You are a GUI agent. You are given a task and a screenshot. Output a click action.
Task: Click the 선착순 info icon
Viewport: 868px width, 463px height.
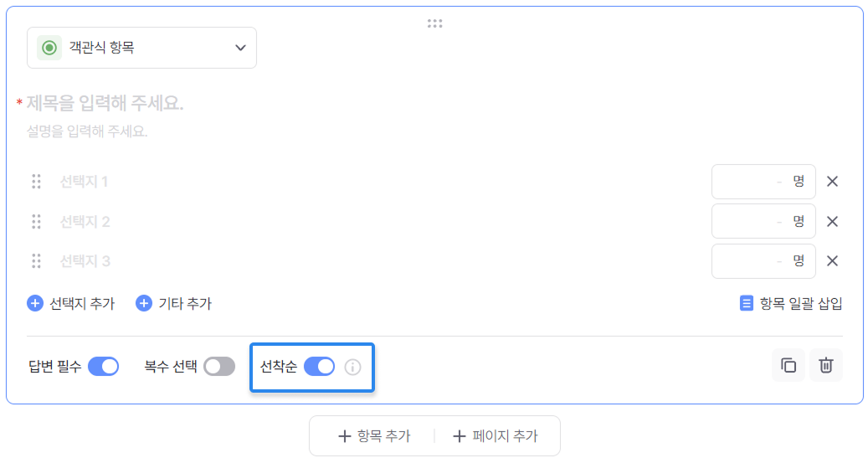[x=353, y=367]
